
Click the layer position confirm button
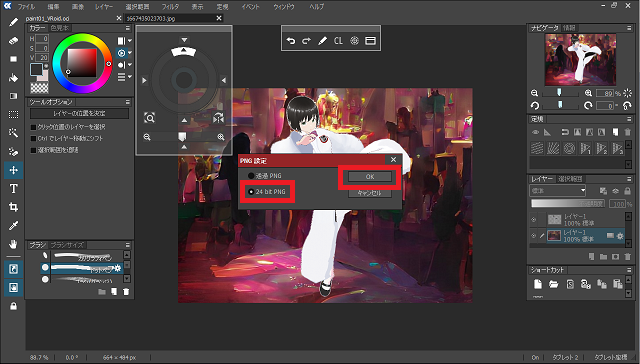point(80,113)
